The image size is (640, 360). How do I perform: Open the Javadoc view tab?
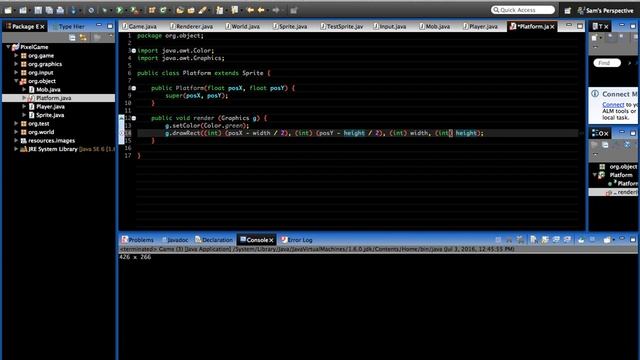[175, 240]
